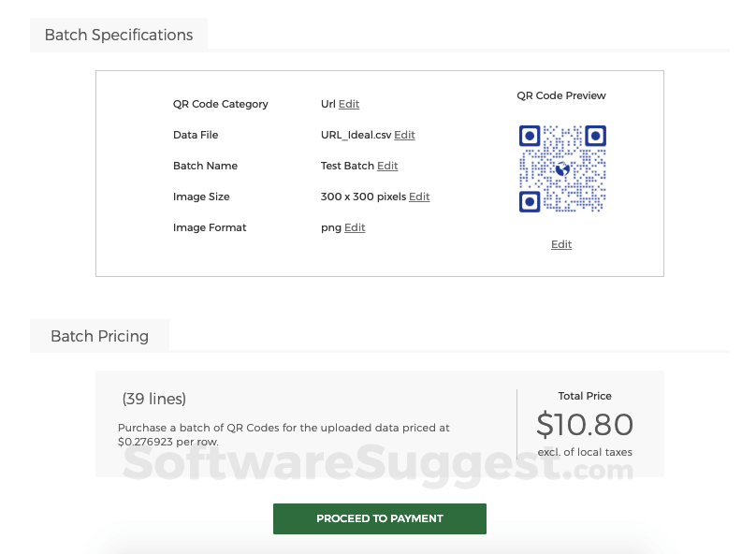Click the 39 lines count label
This screenshot has width=756, height=554.
[153, 399]
